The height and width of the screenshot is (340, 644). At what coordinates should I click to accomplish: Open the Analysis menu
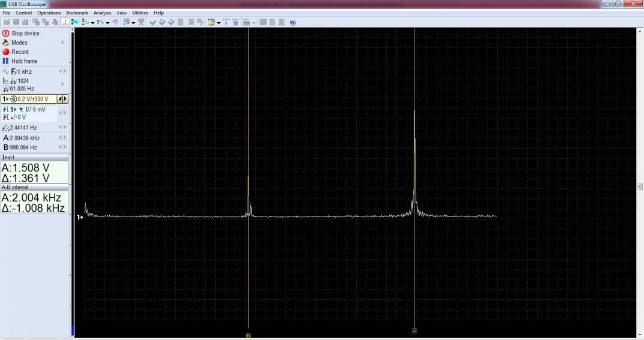click(x=102, y=13)
